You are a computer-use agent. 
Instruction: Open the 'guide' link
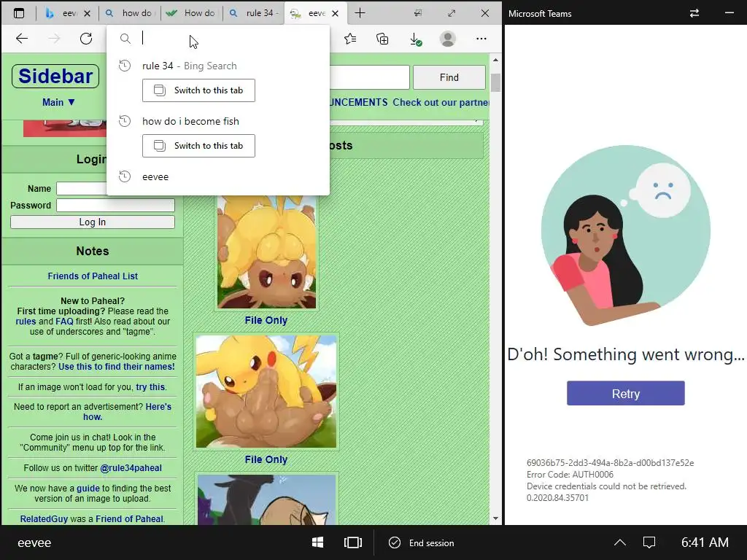88,489
